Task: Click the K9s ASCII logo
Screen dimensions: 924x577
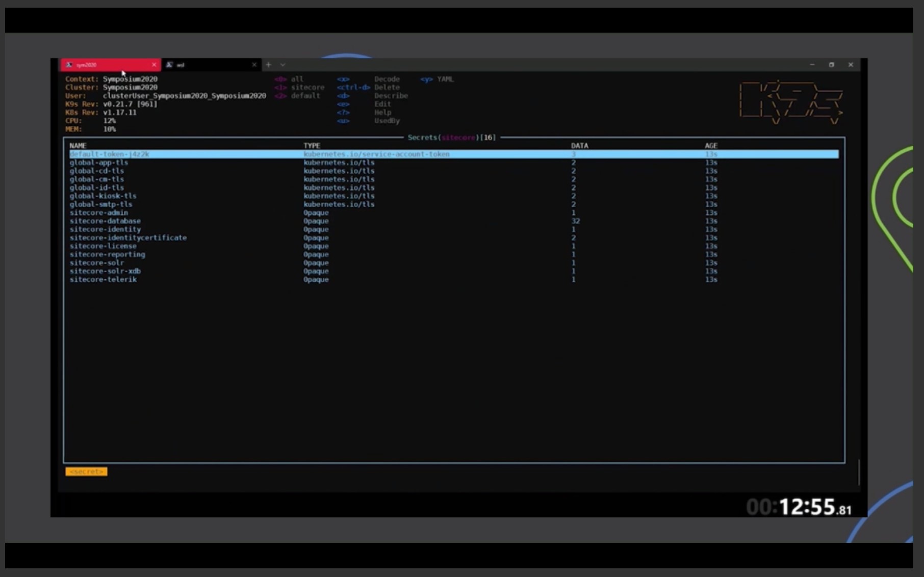Action: (x=791, y=102)
